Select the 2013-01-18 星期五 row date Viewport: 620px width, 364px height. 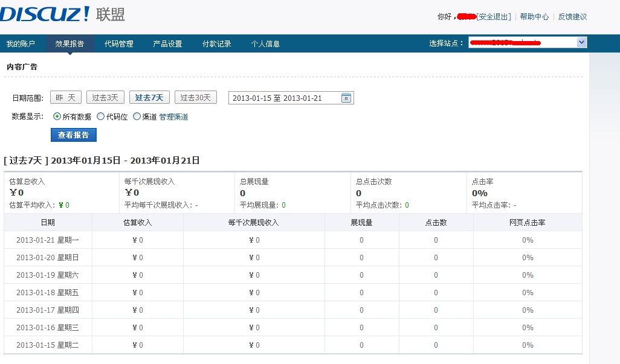coord(48,293)
